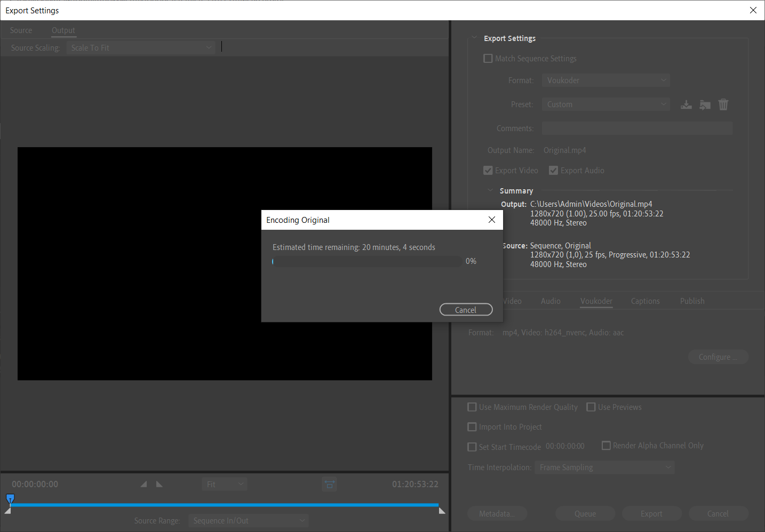Click the Set In Point triangle icon
Viewport: 765px width, 532px height.
pos(144,484)
